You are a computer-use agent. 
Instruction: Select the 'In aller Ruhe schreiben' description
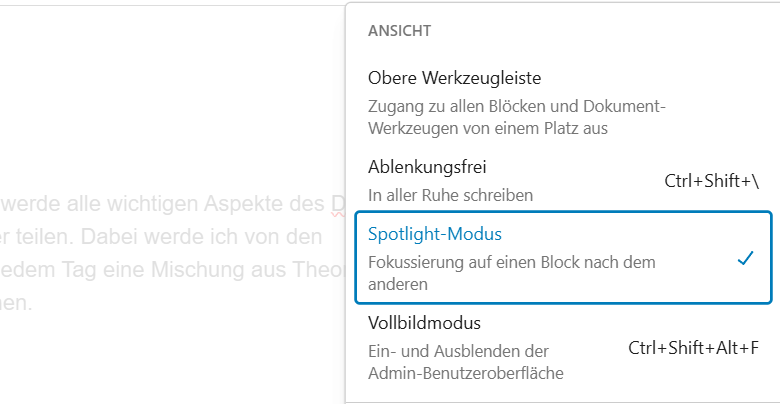[x=450, y=195]
